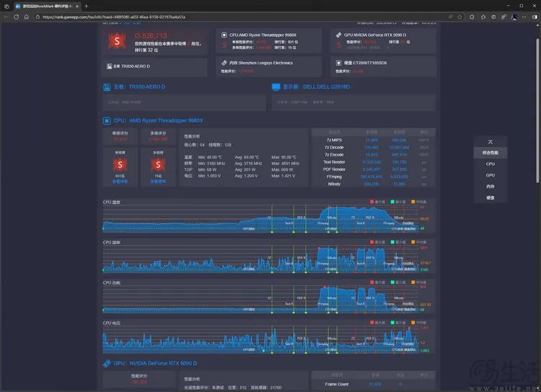The width and height of the screenshot is (541, 392).
Task: Toggle orange average legend in CPU power chart
Action: click(418, 282)
